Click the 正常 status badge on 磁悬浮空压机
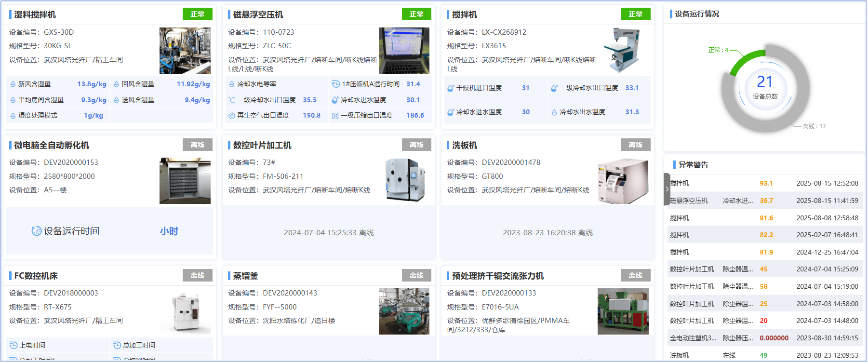 click(x=416, y=14)
